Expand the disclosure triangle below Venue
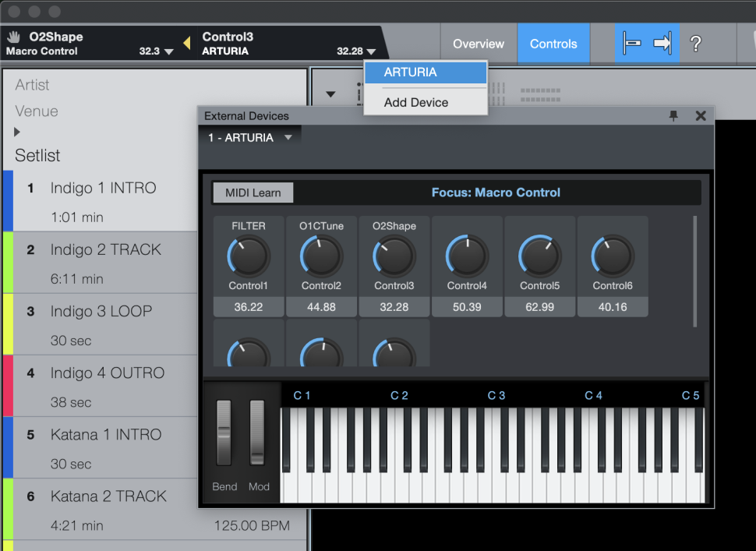The width and height of the screenshot is (756, 551). click(17, 132)
